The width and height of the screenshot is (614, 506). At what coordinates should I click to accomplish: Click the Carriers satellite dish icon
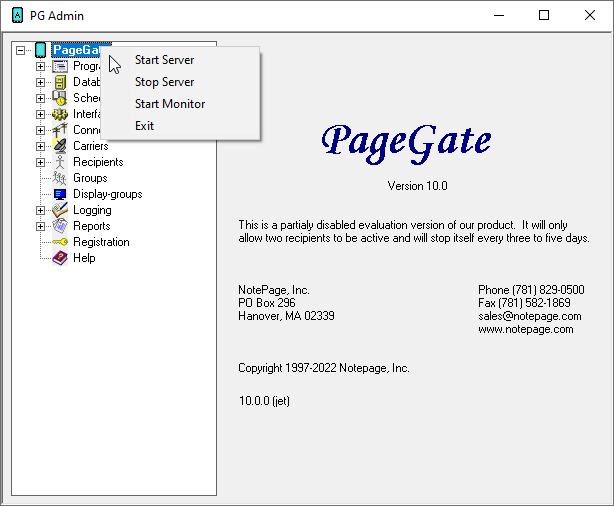coord(60,146)
